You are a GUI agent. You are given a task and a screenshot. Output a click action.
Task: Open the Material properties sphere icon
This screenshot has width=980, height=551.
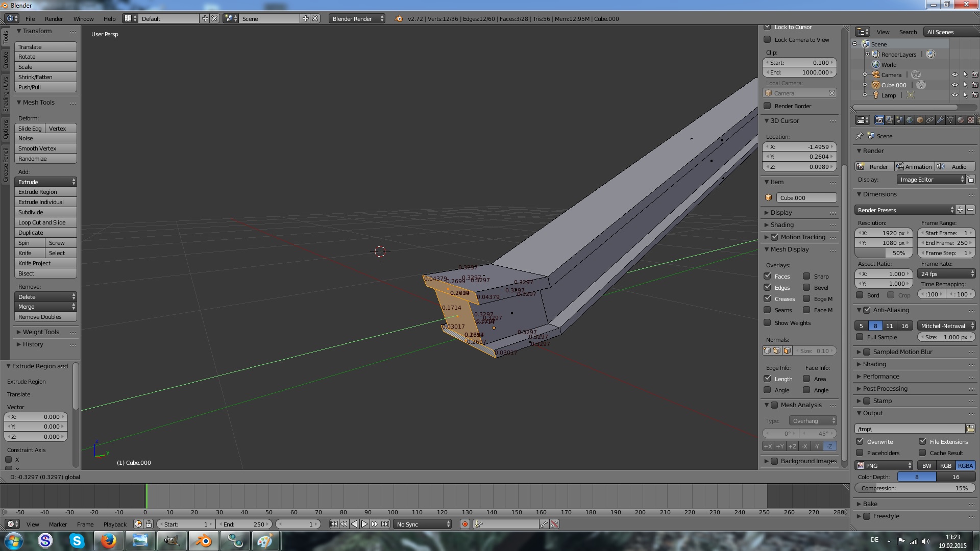click(x=961, y=120)
